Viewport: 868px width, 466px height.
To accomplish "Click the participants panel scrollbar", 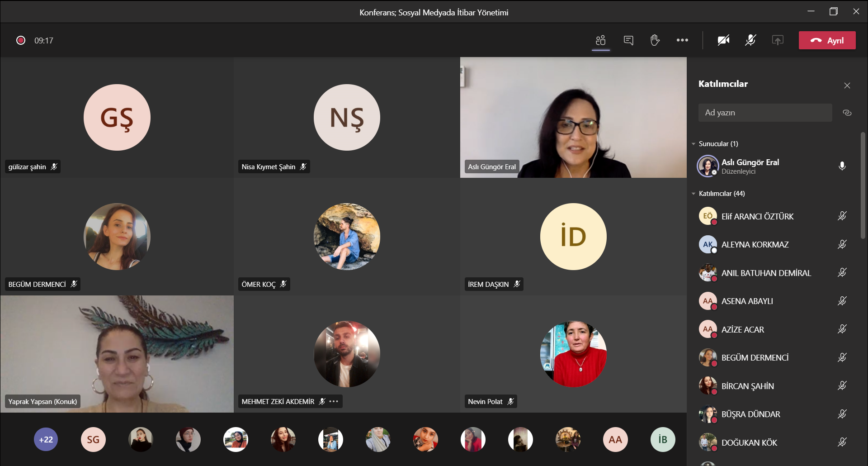I will point(863,185).
